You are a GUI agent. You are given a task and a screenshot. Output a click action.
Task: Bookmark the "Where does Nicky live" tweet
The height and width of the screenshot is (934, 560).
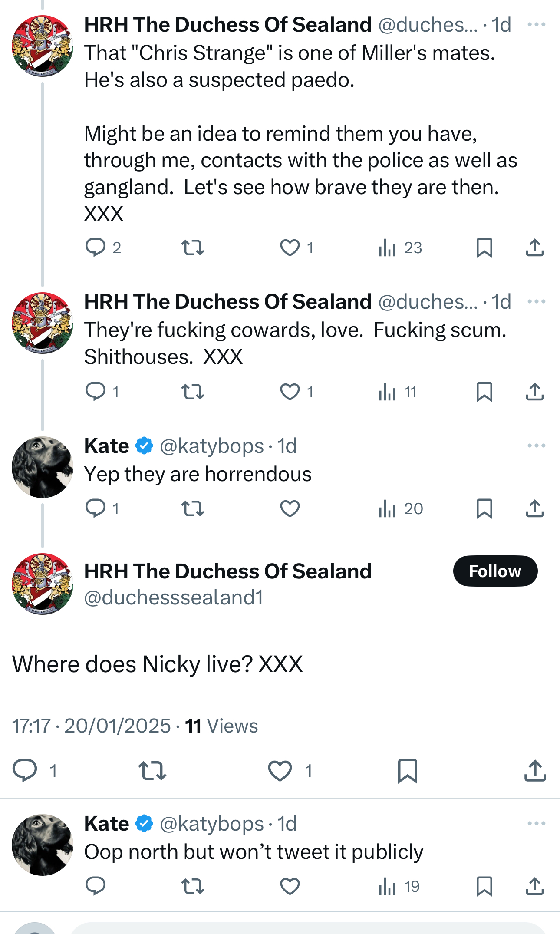[407, 771]
